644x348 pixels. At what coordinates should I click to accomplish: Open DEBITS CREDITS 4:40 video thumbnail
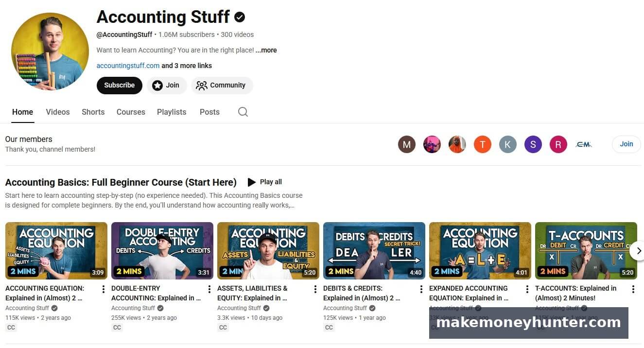pyautogui.click(x=374, y=251)
